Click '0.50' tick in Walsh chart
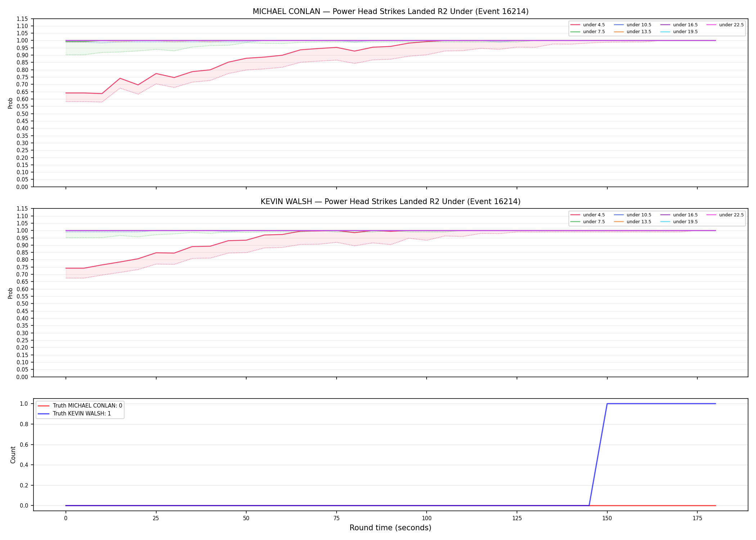The width and height of the screenshot is (756, 540). 23,304
